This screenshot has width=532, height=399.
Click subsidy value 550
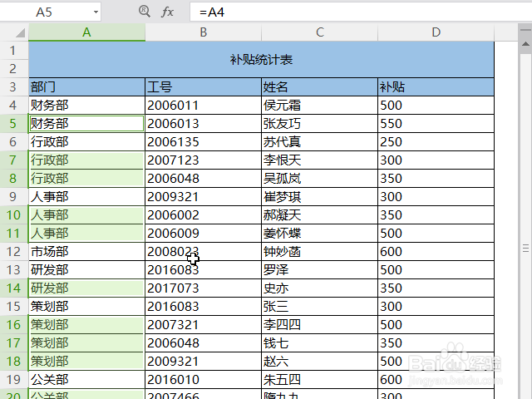pyautogui.click(x=436, y=124)
